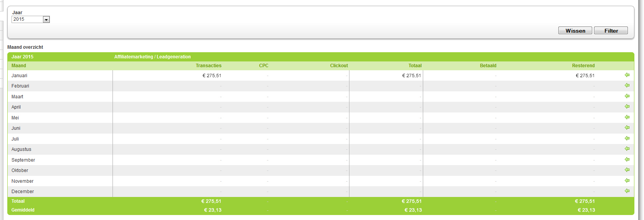Open the green arrow icon for Januari

click(627, 75)
